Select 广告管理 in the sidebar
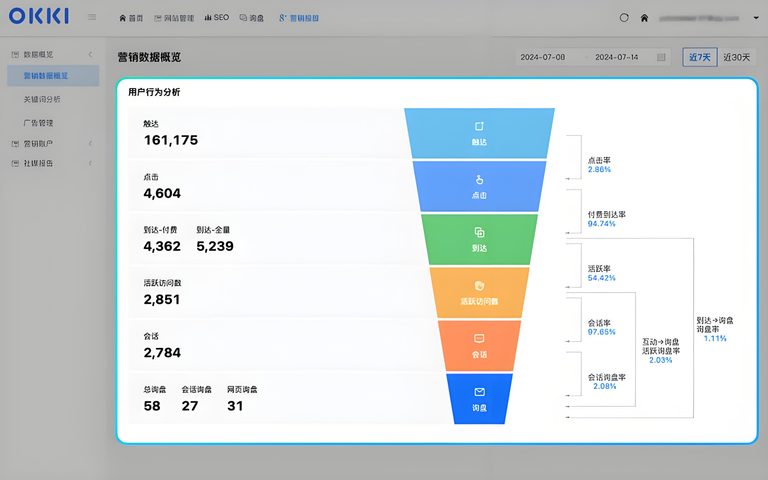Viewport: 768px width, 480px height. click(38, 123)
